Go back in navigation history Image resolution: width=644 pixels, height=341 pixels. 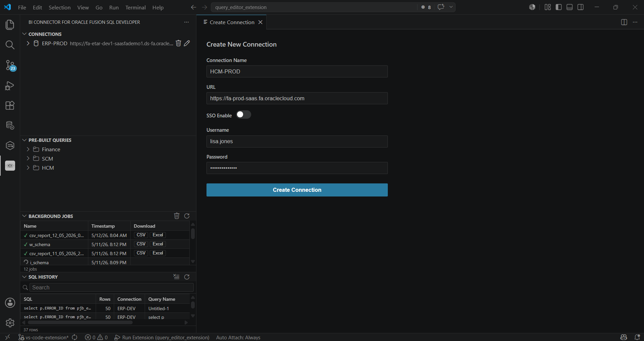tap(193, 7)
